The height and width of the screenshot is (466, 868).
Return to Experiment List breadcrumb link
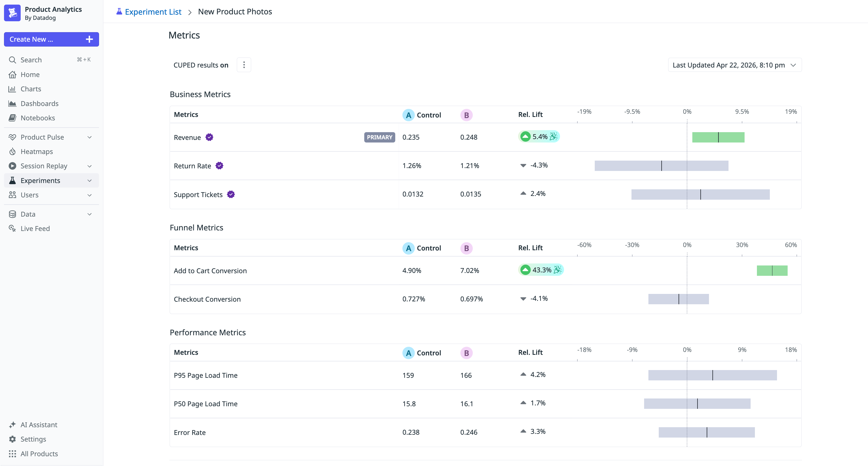pos(153,12)
